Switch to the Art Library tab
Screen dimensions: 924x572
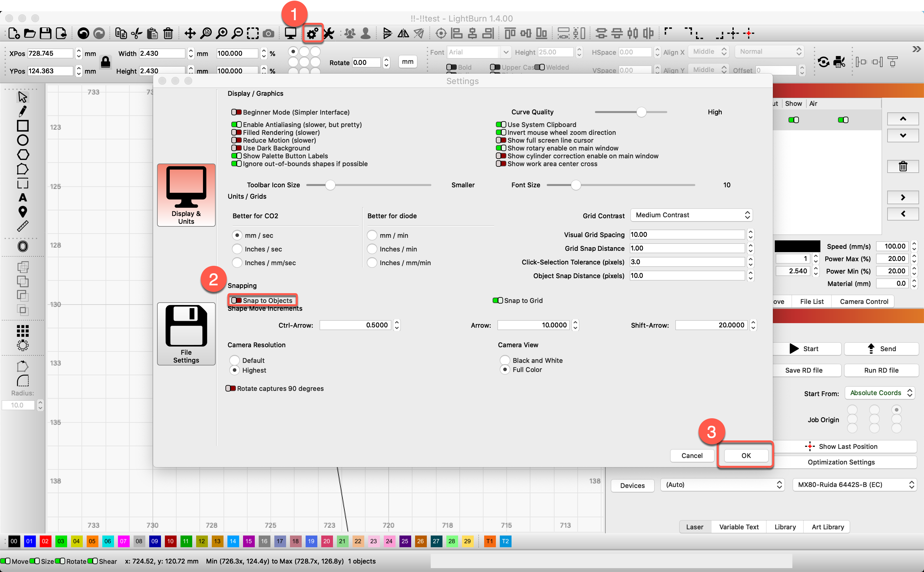[x=828, y=527]
